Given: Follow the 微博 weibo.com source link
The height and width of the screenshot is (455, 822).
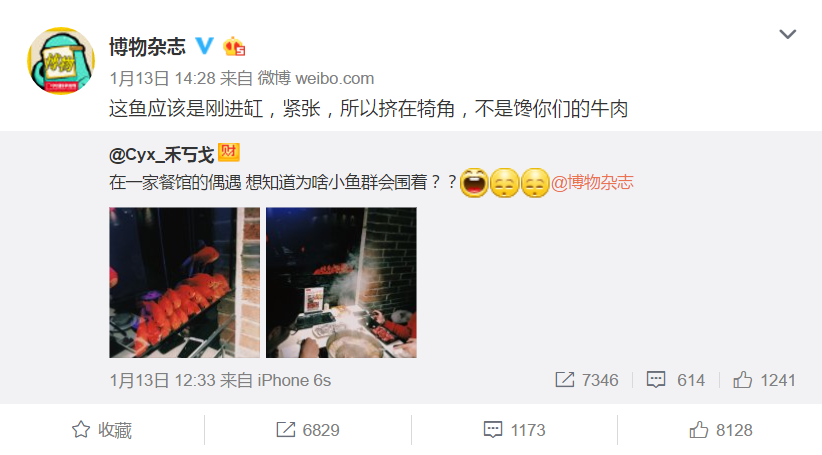Looking at the screenshot, I should (x=316, y=79).
